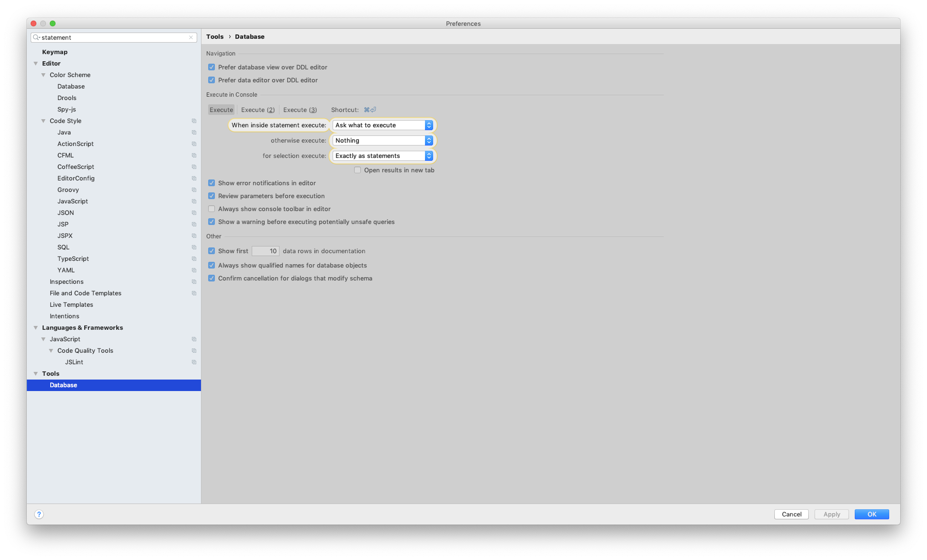This screenshot has height=560, width=927.
Task: Collapse the Code Quality Tools node
Action: tap(51, 351)
